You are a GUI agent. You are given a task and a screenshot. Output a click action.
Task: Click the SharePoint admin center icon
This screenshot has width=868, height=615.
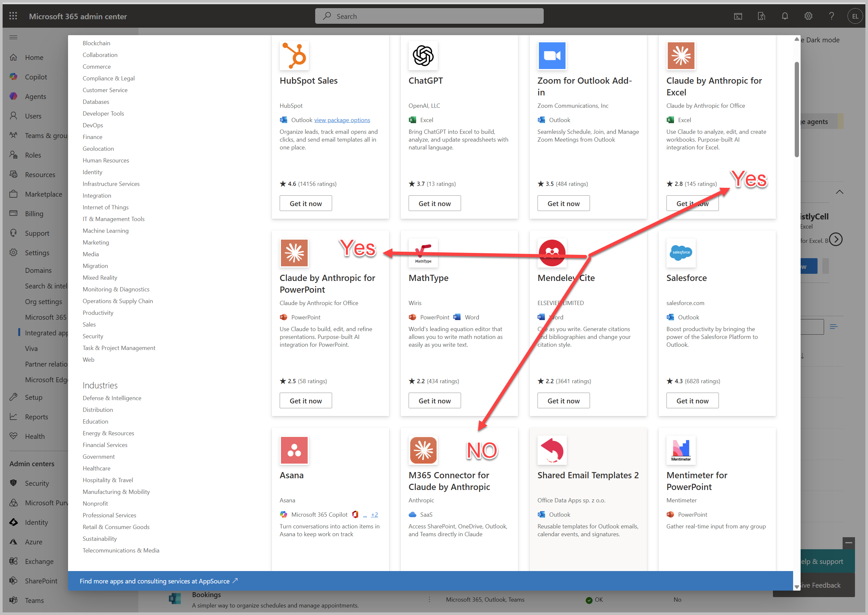click(x=14, y=580)
